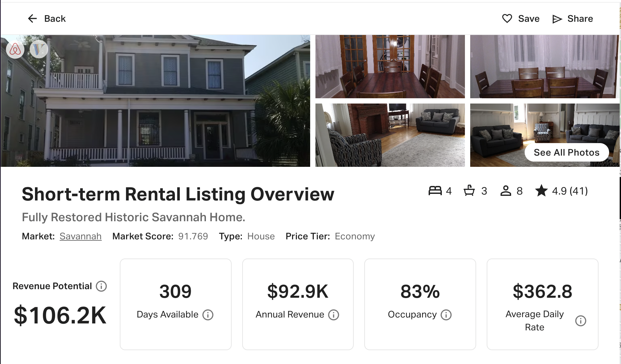Open the dining room doors photo
This screenshot has height=364, width=621.
click(390, 67)
